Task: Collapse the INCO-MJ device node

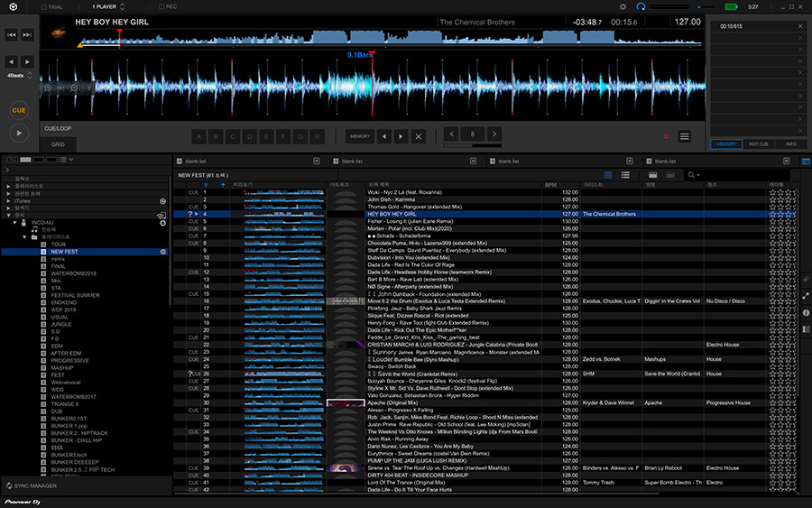Action: coord(15,223)
